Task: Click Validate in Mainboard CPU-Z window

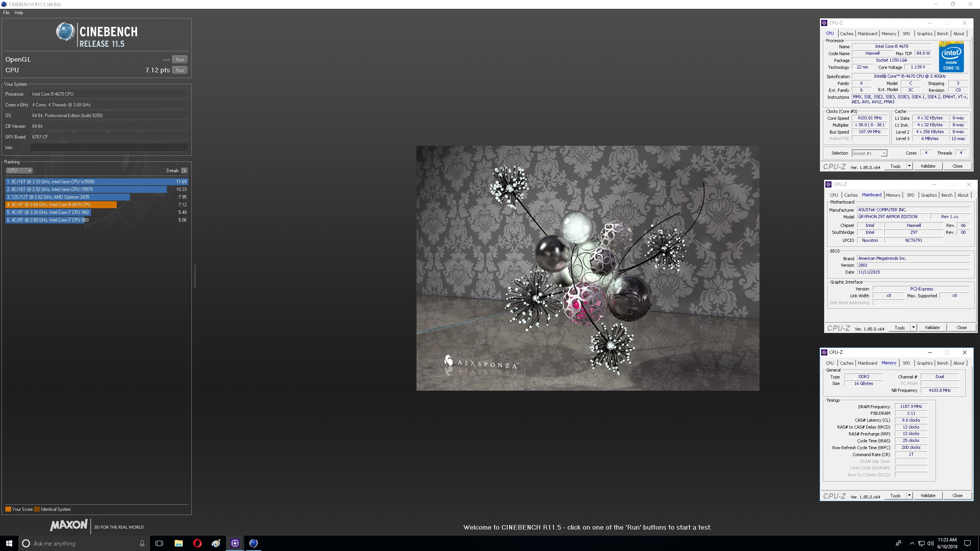Action: coord(932,328)
